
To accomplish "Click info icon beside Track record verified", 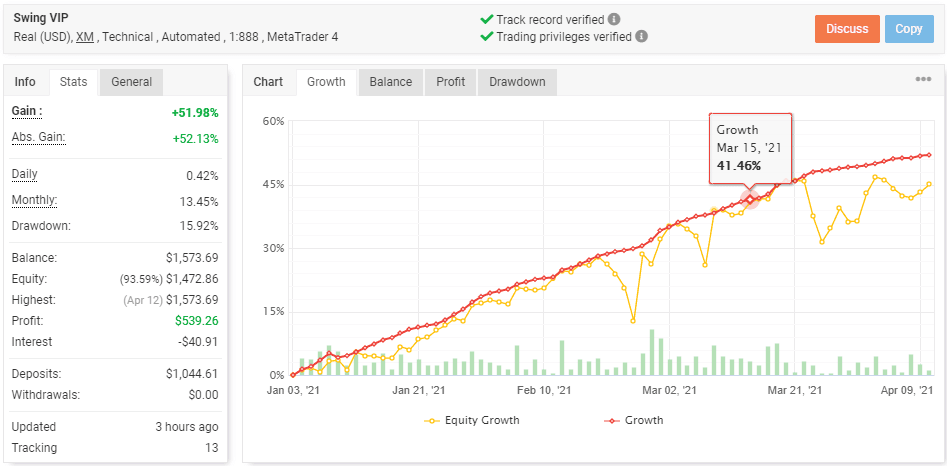I will [x=614, y=19].
